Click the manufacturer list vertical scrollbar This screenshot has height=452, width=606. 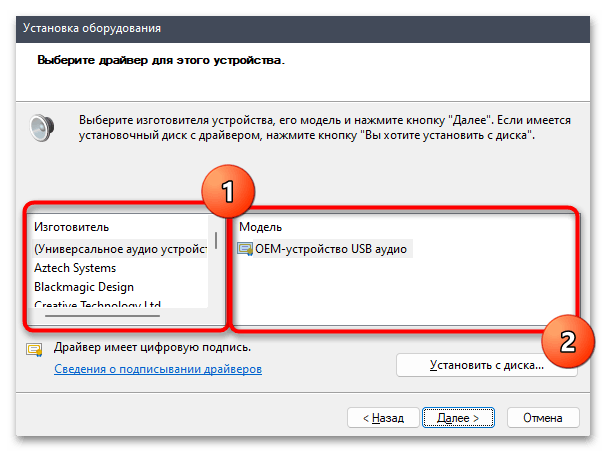[216, 240]
